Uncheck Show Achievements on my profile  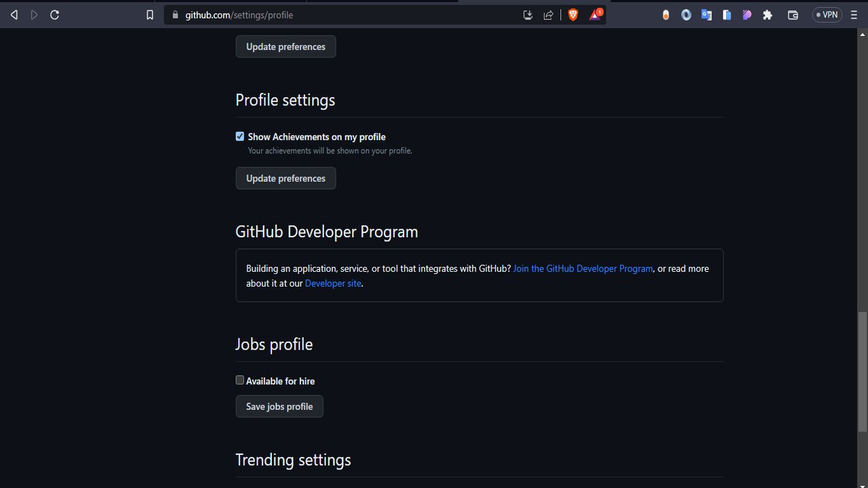click(x=240, y=136)
